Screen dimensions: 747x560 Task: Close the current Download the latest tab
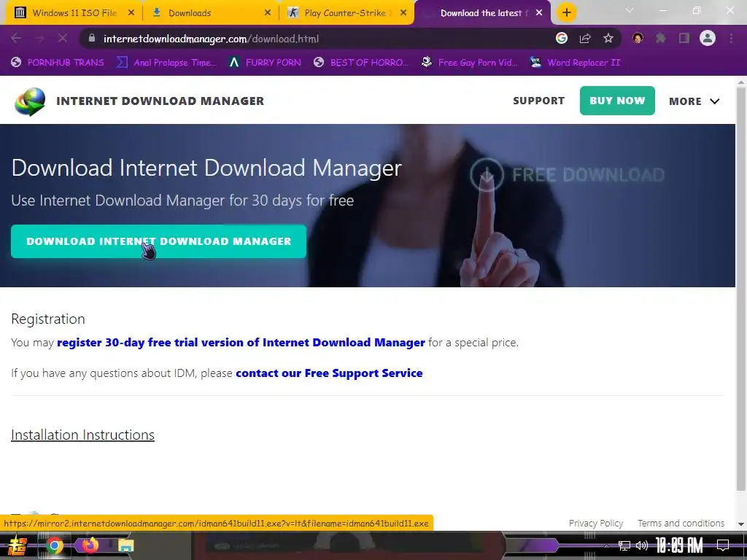[539, 13]
